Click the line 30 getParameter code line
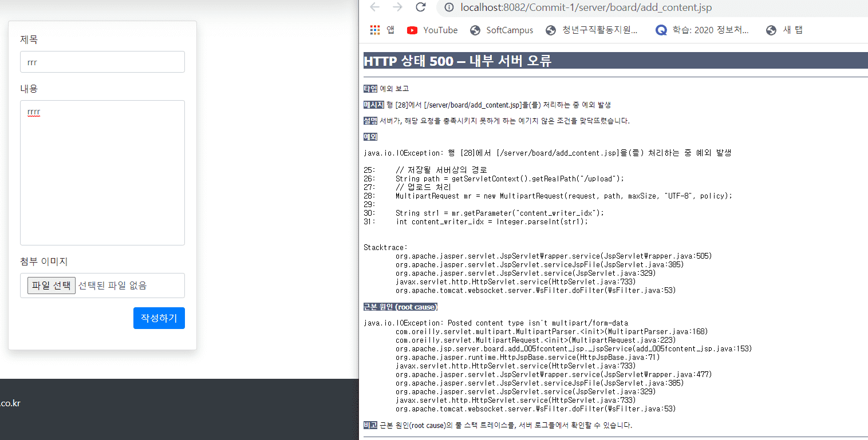Screen dimensions: 868x440 (500, 213)
